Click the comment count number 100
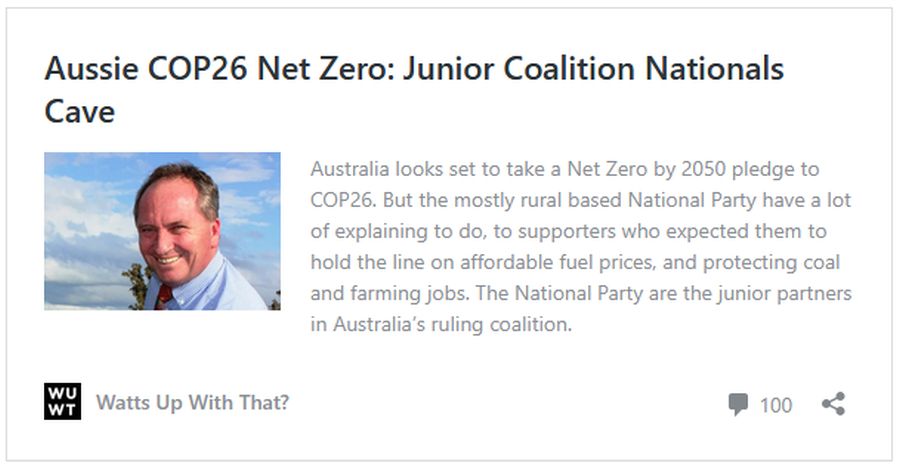 tap(776, 405)
